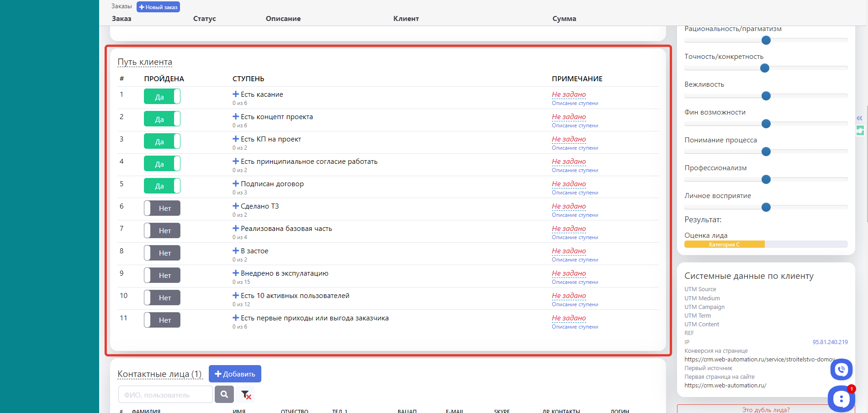The image size is (868, 413).
Task: Click "Добавить" contact person button
Action: pos(235,374)
